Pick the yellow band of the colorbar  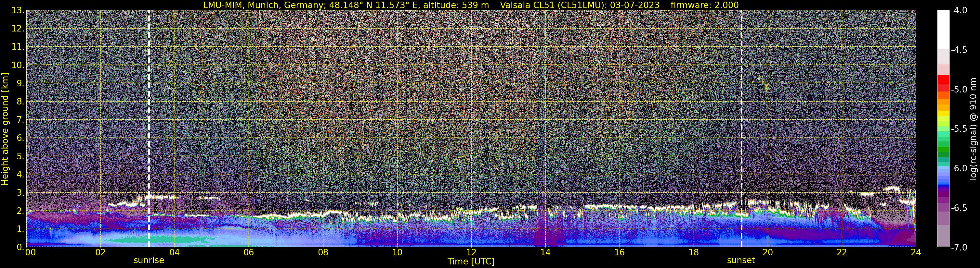(944, 113)
